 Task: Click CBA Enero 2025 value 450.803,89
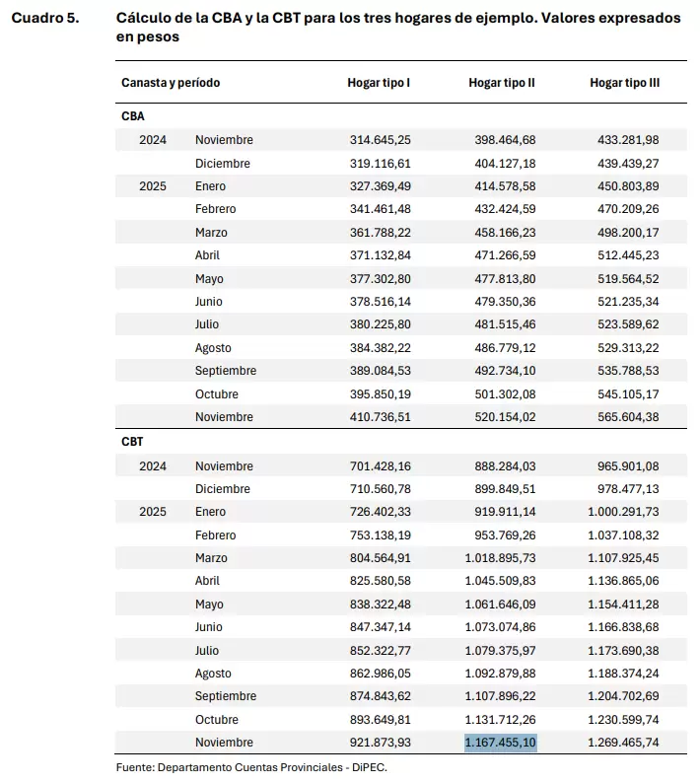tap(628, 186)
